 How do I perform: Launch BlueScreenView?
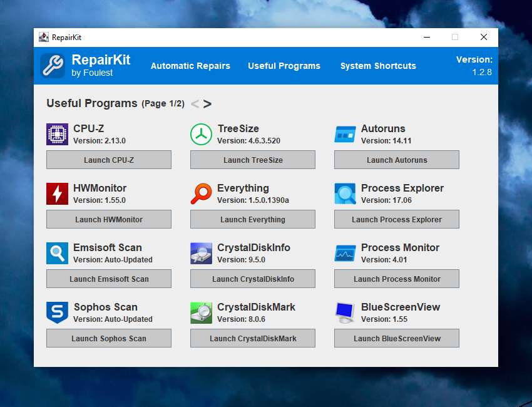pos(397,338)
